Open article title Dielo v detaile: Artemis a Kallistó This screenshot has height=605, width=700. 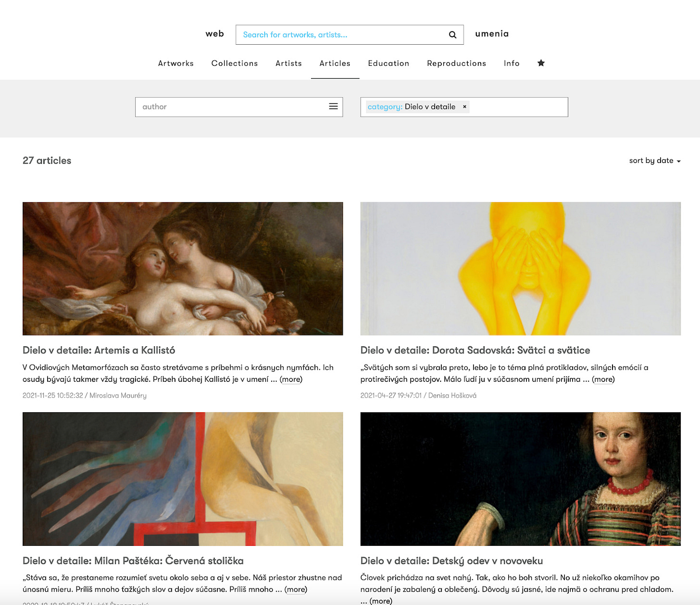pos(99,350)
